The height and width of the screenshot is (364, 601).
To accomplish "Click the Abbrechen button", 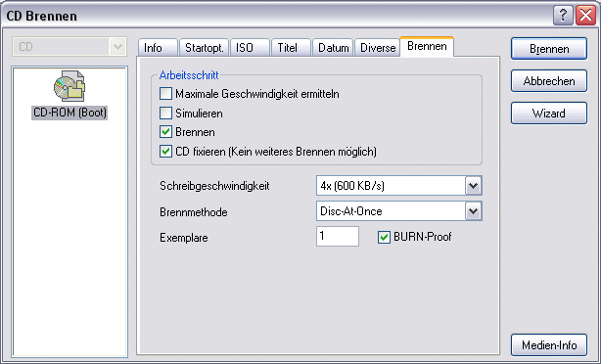I will pos(549,81).
